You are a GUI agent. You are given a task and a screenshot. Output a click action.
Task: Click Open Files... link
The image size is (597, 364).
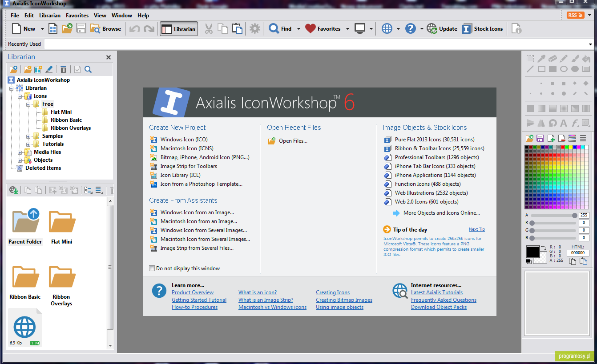tap(293, 141)
